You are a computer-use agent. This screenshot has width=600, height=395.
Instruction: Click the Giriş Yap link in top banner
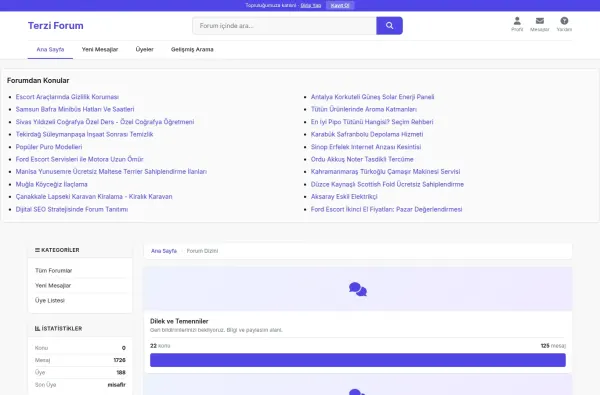pyautogui.click(x=311, y=5)
